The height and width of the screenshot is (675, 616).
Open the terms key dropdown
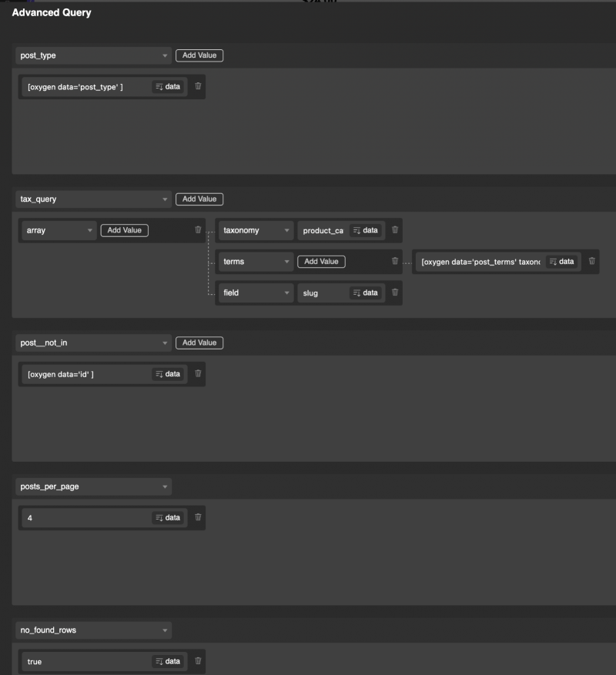pos(254,262)
